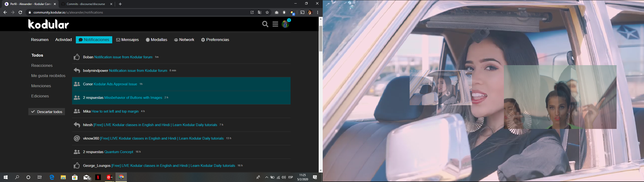Open the Kodular forum search icon
This screenshot has height=182, width=644.
(x=265, y=24)
